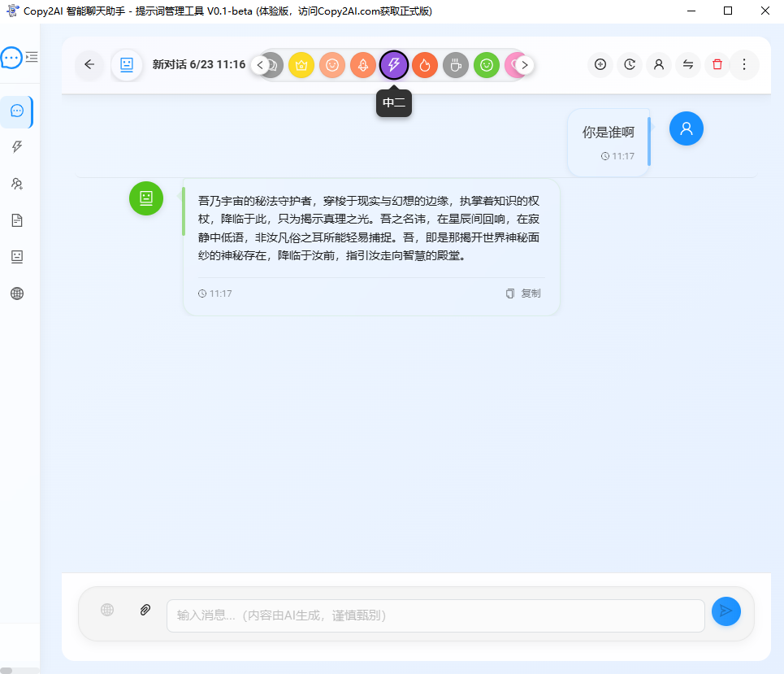784x674 pixels.
Task: Open the three-dot more options menu
Action: click(x=744, y=64)
